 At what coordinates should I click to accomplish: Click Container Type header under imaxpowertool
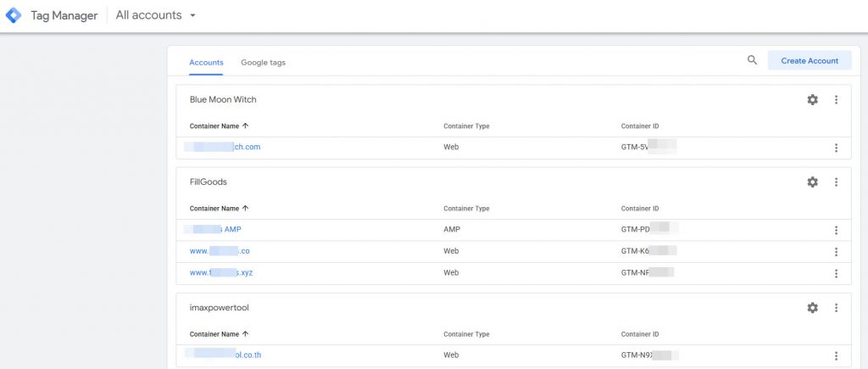(x=466, y=335)
